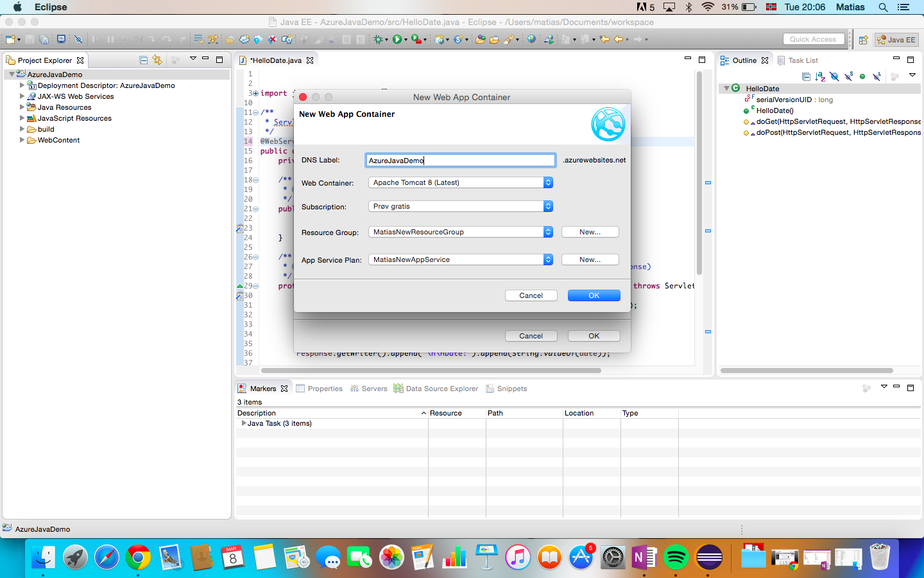The image size is (924, 578).
Task: Click Collapse All in the Outline view
Action: [x=806, y=76]
